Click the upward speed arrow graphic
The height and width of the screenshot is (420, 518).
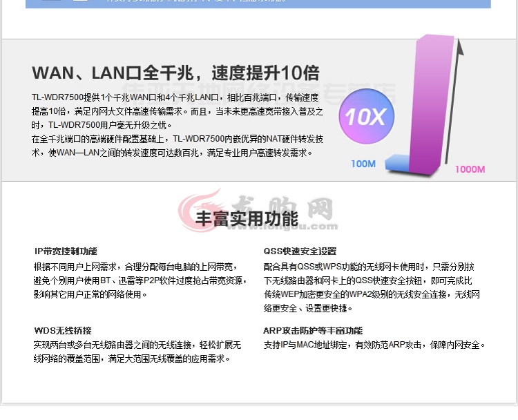pyautogui.click(x=454, y=101)
